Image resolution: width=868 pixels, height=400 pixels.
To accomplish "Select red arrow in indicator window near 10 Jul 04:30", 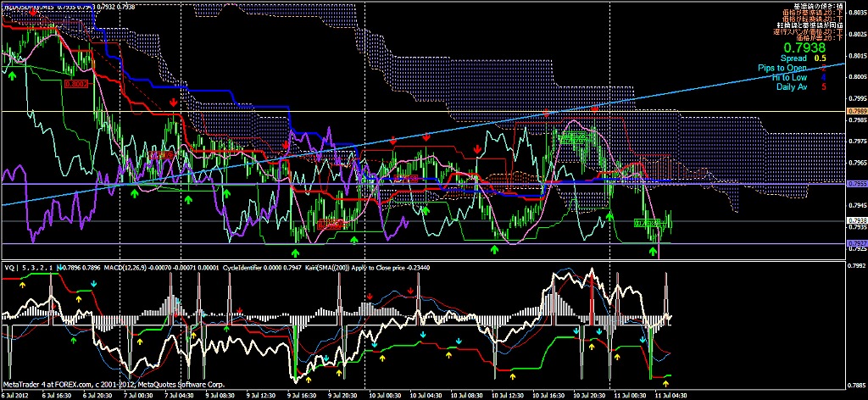I will coord(410,292).
